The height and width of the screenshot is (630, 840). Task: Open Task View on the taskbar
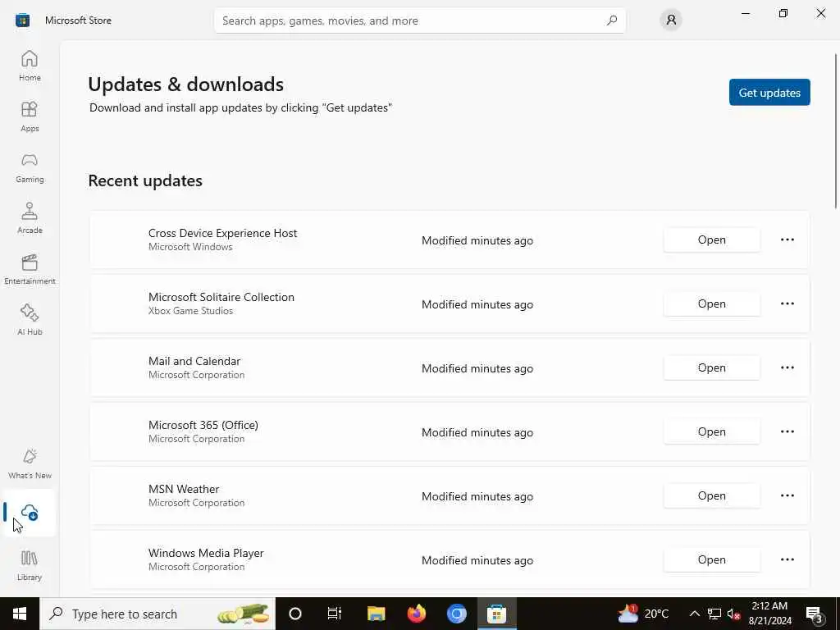tap(335, 614)
